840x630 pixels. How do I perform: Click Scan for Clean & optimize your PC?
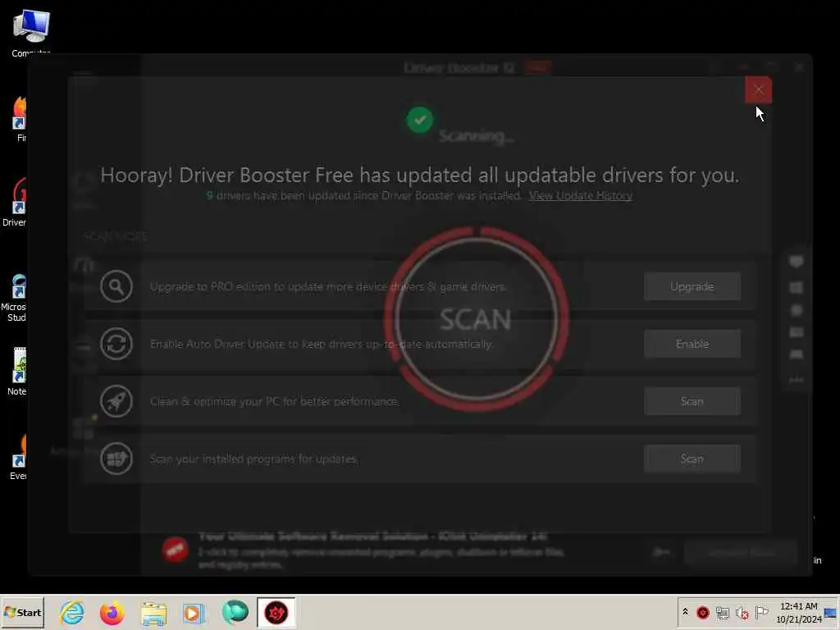tap(692, 401)
